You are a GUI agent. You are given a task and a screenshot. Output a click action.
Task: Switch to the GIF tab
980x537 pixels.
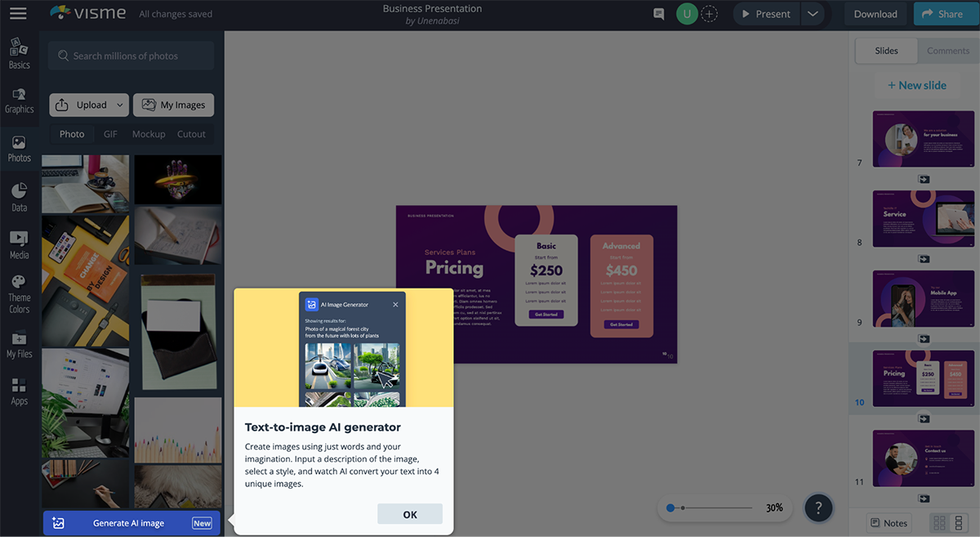click(110, 134)
